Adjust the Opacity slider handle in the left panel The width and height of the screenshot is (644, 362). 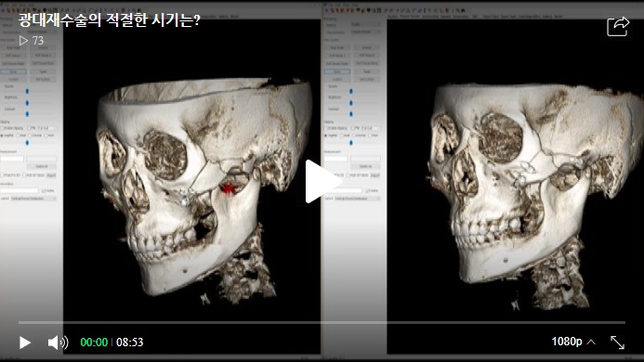[27, 91]
